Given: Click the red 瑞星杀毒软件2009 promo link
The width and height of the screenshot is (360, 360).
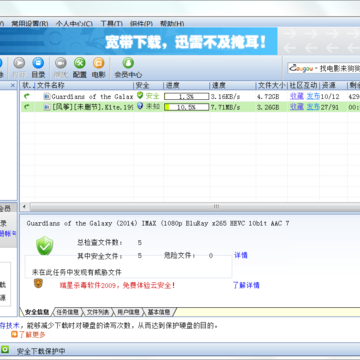Looking at the screenshot, I should pyautogui.click(x=117, y=285).
